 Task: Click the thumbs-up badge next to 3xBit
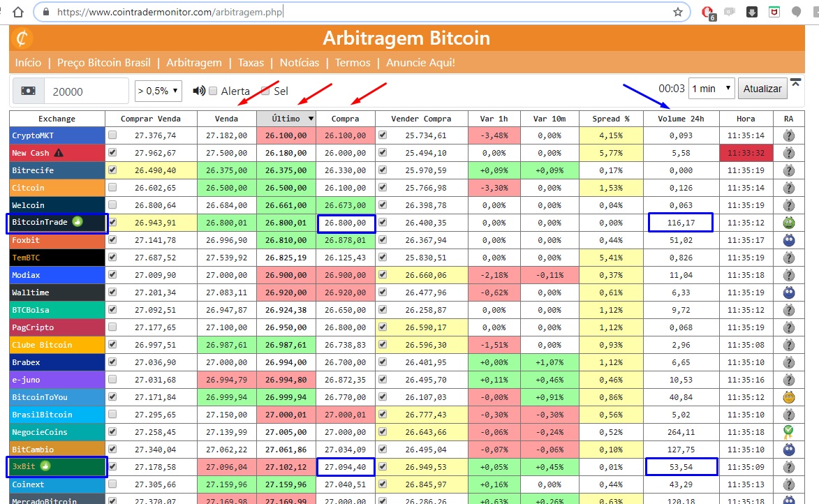pyautogui.click(x=45, y=466)
